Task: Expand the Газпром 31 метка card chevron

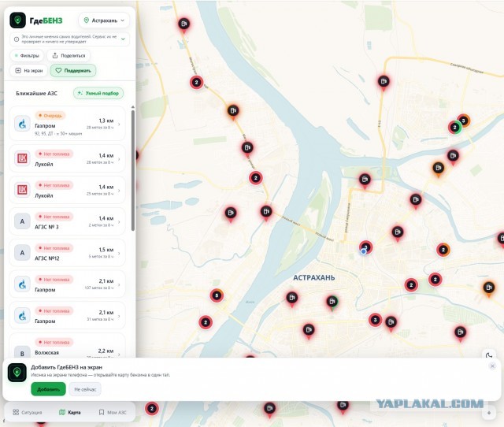Action: tap(119, 317)
